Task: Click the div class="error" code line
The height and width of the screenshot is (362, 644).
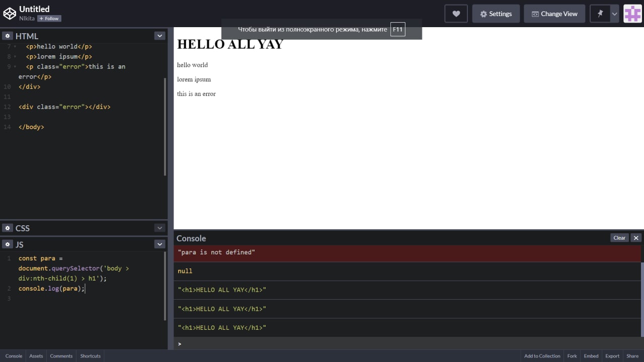Action: pos(64,107)
